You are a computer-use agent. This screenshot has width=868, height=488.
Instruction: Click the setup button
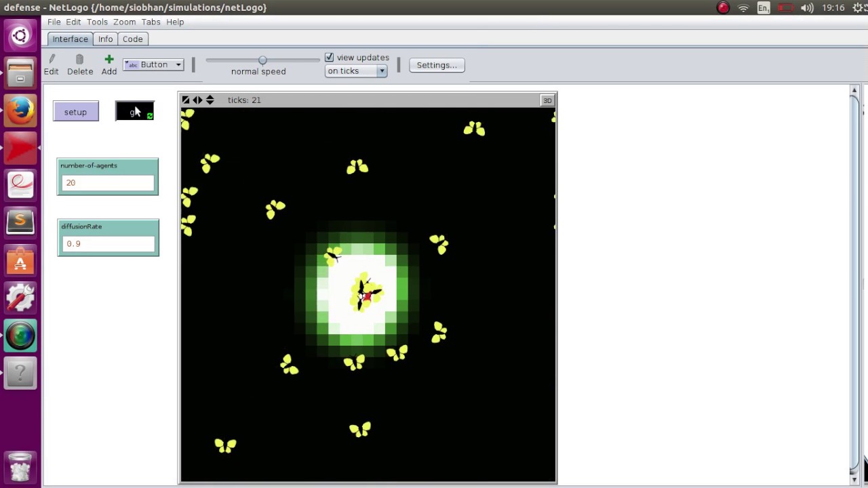point(76,112)
